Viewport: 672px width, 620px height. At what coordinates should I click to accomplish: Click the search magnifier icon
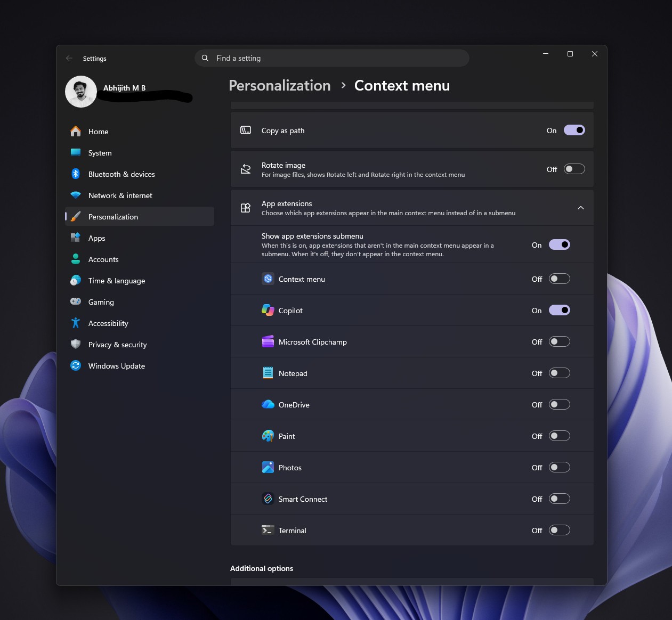pyautogui.click(x=205, y=58)
